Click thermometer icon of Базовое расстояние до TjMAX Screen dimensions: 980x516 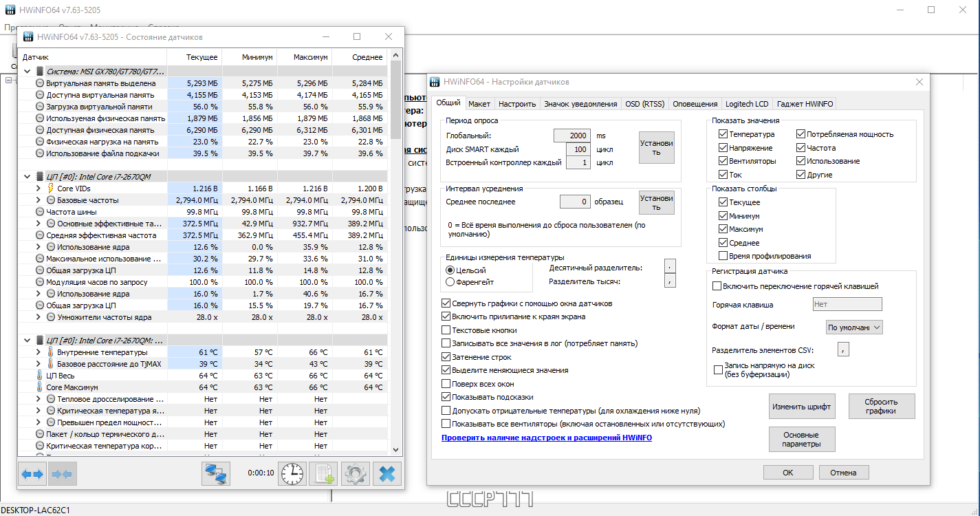click(x=50, y=363)
